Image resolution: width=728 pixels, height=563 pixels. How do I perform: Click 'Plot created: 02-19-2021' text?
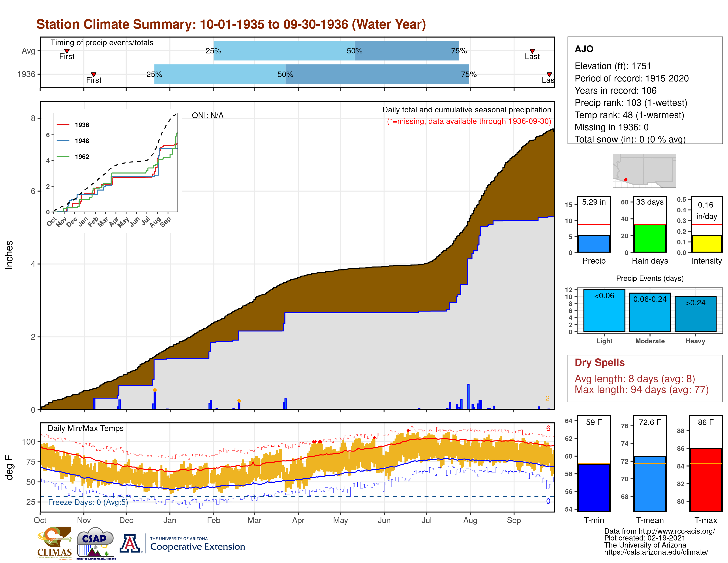645,538
